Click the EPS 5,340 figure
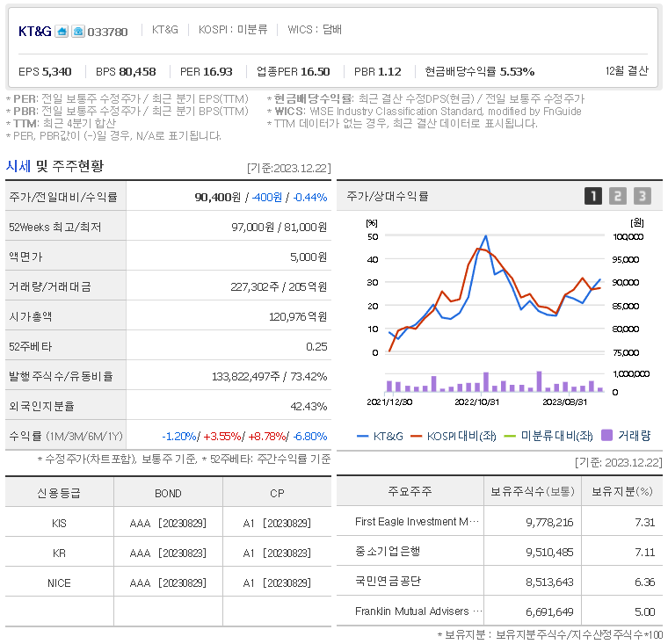The height and width of the screenshot is (644, 668). click(45, 71)
